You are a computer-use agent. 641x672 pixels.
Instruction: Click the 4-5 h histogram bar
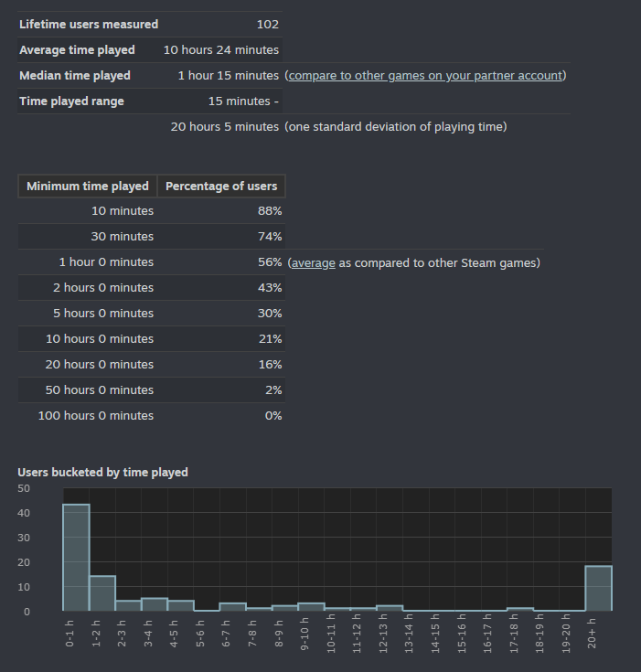180,605
